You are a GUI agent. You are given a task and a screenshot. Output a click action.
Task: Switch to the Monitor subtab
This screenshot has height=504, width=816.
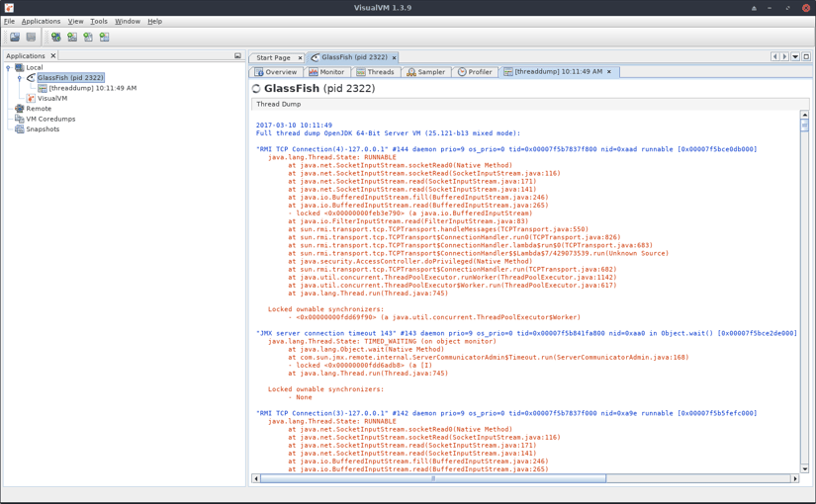click(326, 72)
